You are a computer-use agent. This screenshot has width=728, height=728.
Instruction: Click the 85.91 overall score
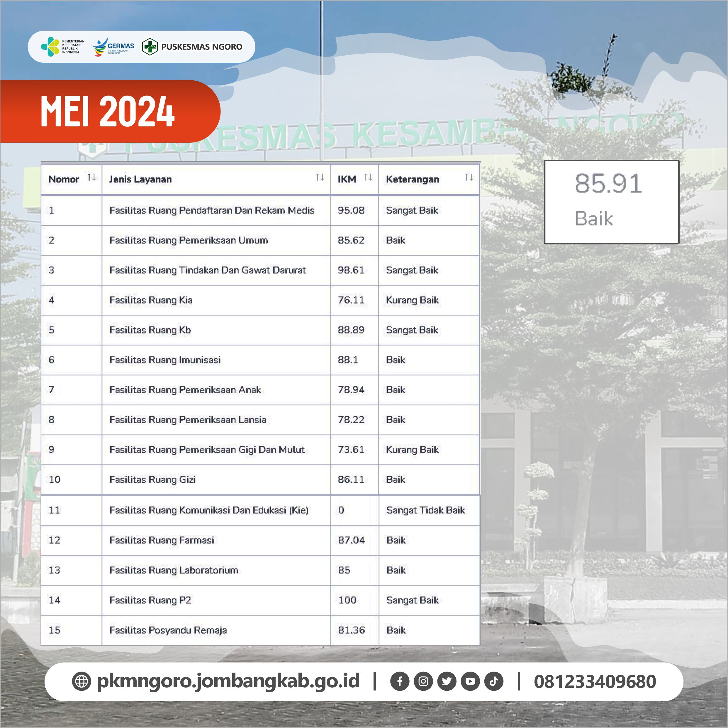(608, 183)
